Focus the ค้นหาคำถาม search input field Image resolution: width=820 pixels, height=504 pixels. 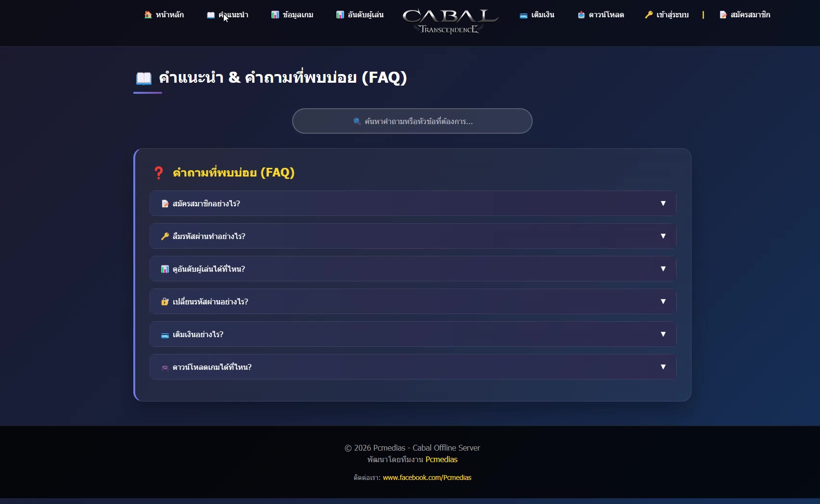tap(412, 121)
